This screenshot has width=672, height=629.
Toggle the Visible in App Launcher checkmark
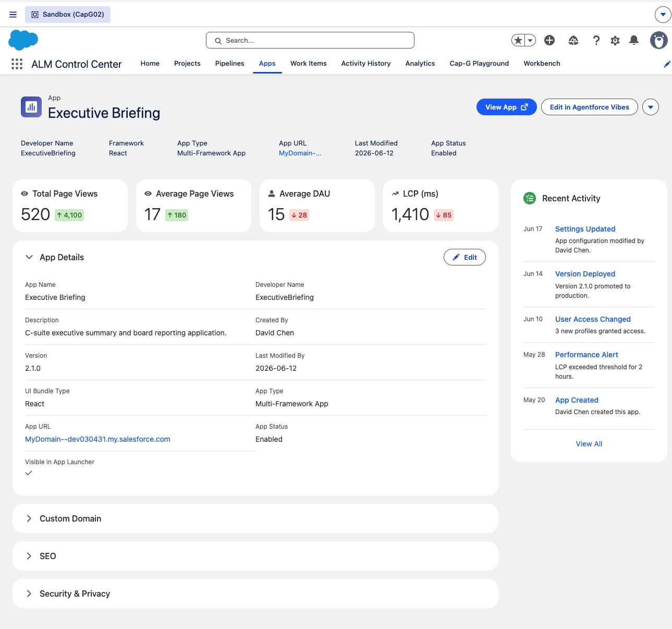(x=29, y=473)
